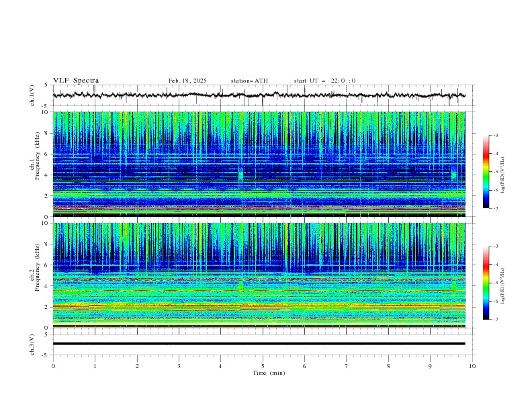Click the ch.2 "Frequency (kHz)" axis label
532x411 pixels.
point(38,267)
